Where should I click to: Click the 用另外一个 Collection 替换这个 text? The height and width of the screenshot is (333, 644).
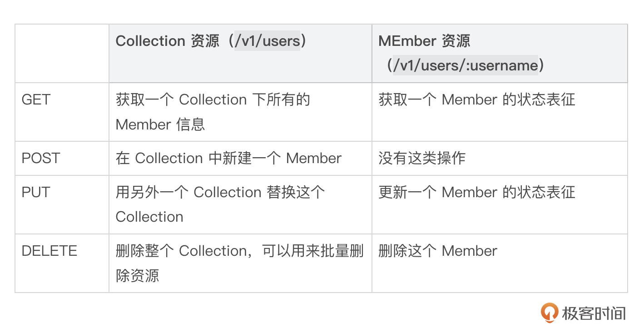pos(220,192)
